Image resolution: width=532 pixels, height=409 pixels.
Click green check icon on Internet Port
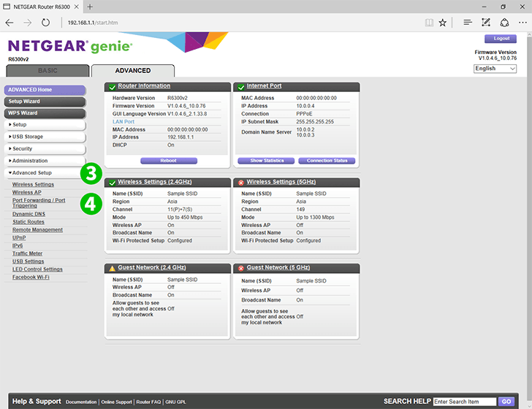(241, 87)
